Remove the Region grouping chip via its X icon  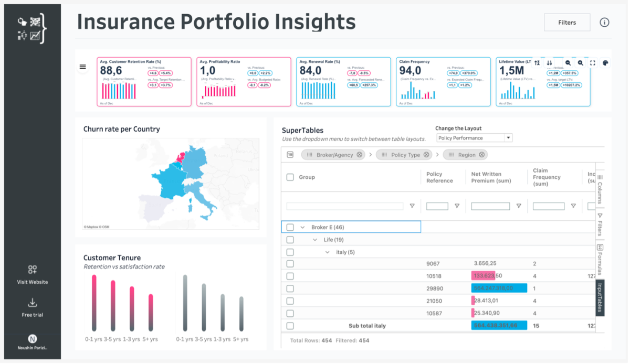pos(482,154)
